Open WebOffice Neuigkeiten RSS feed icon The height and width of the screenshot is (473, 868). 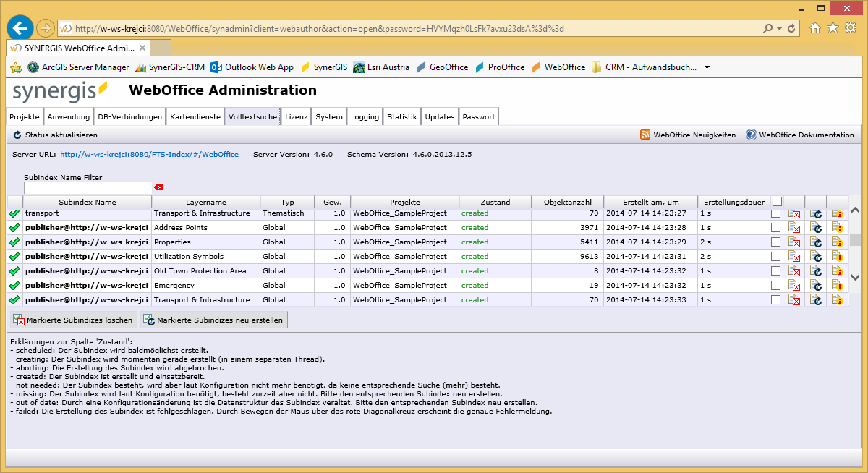click(644, 134)
